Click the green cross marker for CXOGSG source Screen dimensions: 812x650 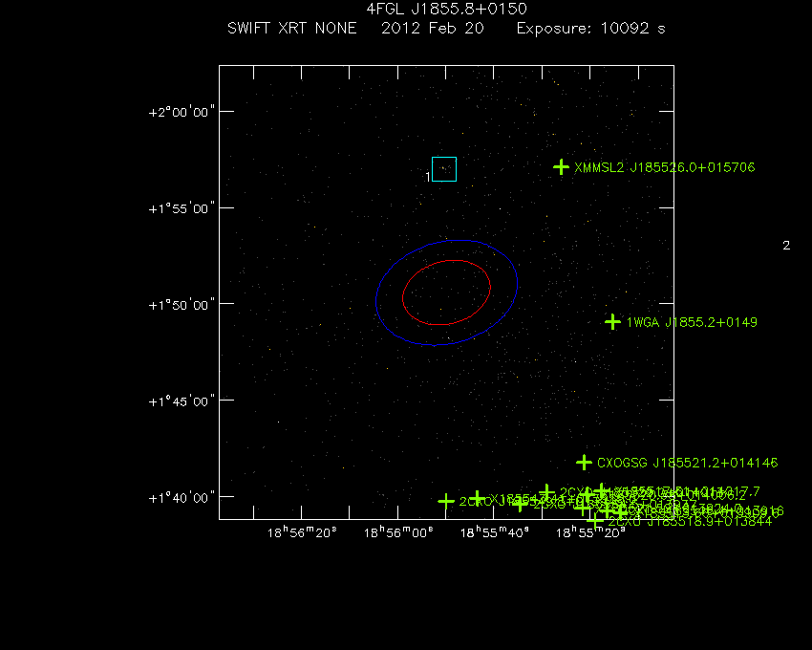[584, 462]
